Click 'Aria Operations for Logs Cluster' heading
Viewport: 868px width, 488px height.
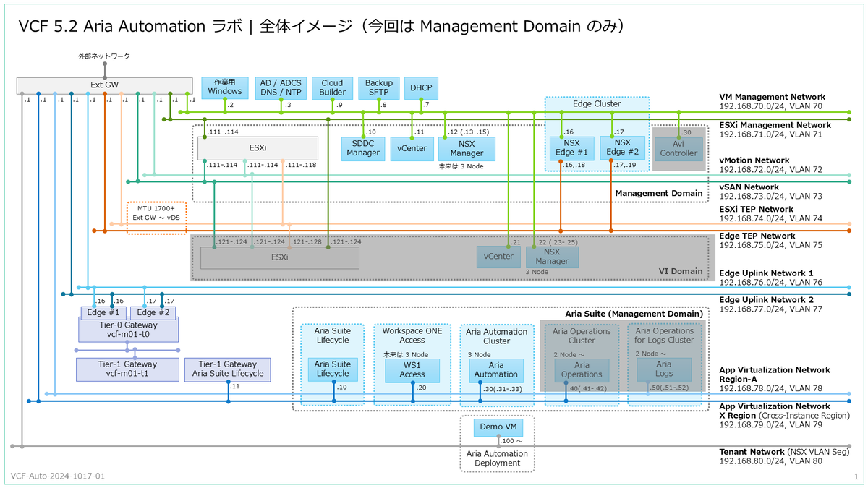tap(664, 335)
